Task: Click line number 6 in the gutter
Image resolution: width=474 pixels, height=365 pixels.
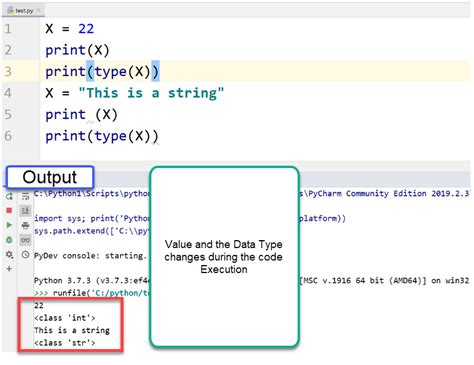Action: coord(8,136)
